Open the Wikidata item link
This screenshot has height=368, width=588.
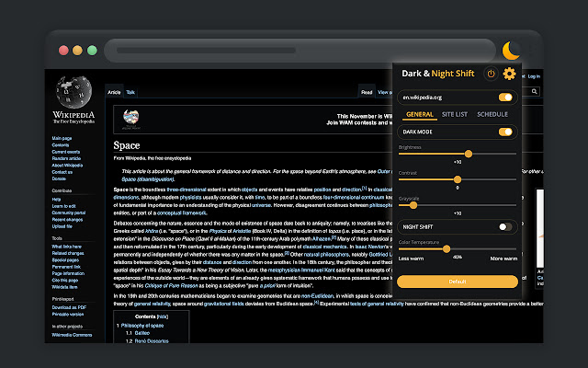64,287
